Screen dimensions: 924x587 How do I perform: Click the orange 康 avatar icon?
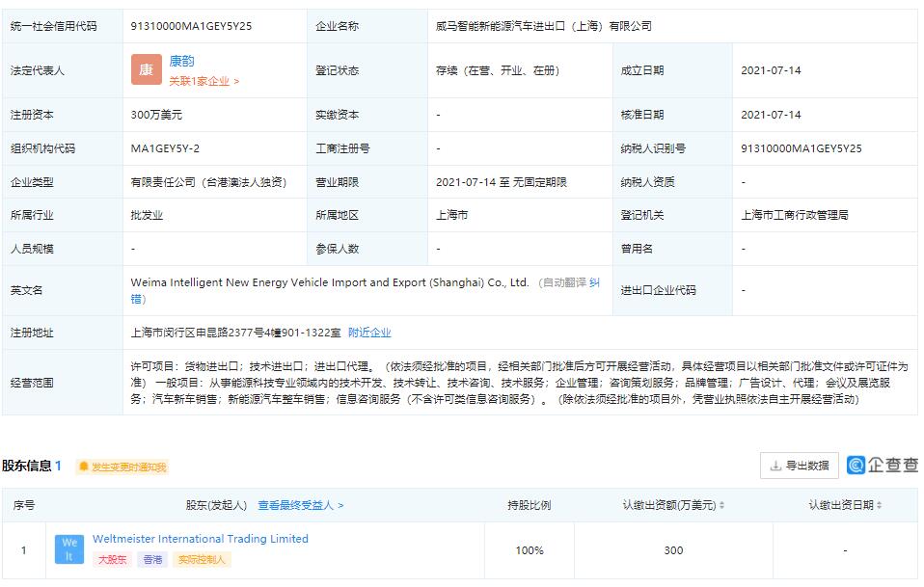(x=146, y=69)
